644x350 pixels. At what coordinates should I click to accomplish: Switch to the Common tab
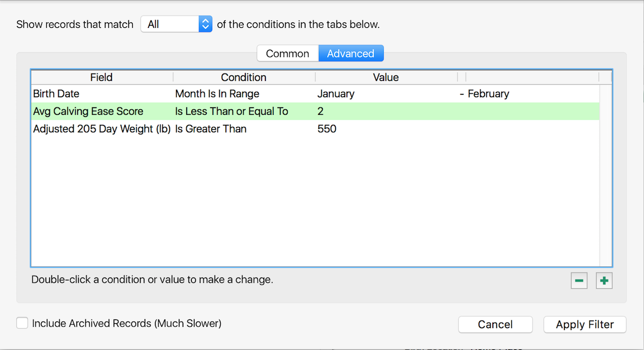coord(287,54)
